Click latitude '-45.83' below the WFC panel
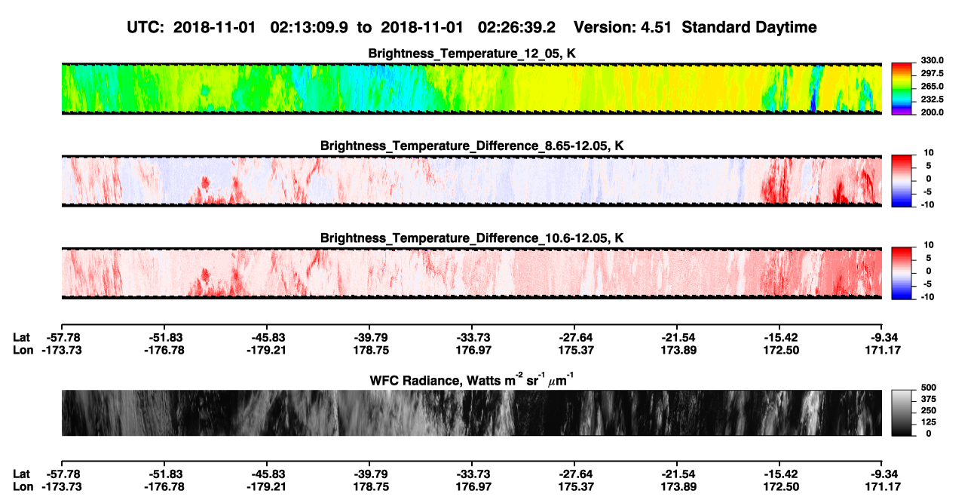Viewport: 980px width, 503px height. [x=267, y=474]
